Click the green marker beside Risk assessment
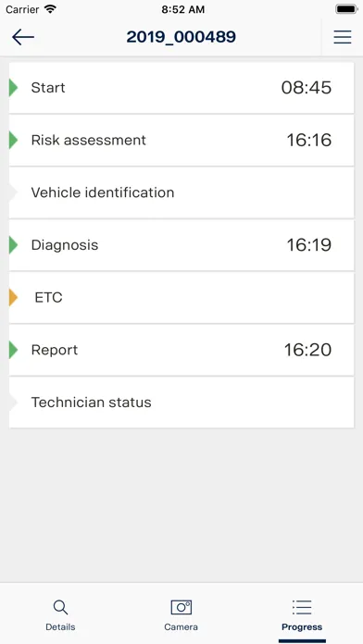Viewport: 363px width, 644px height. (x=13, y=140)
